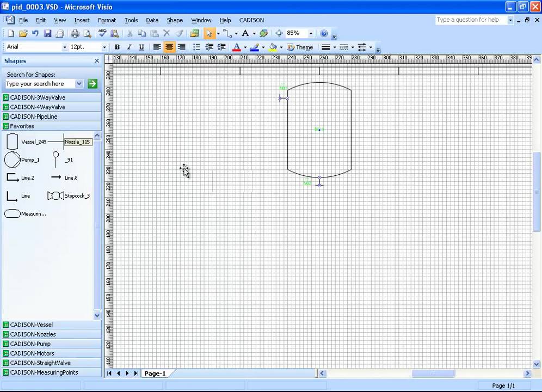Expand the CADISON-PipeLine stencil
Image resolution: width=542 pixels, height=392 pixels.
[x=52, y=117]
